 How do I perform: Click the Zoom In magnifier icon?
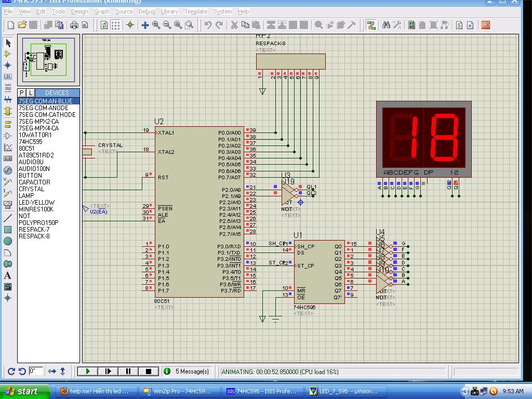click(x=156, y=25)
